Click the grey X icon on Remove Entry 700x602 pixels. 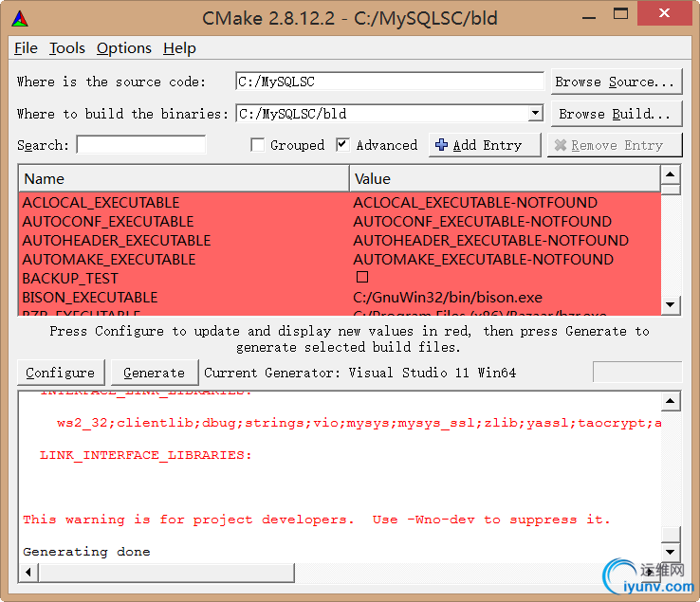click(x=561, y=145)
